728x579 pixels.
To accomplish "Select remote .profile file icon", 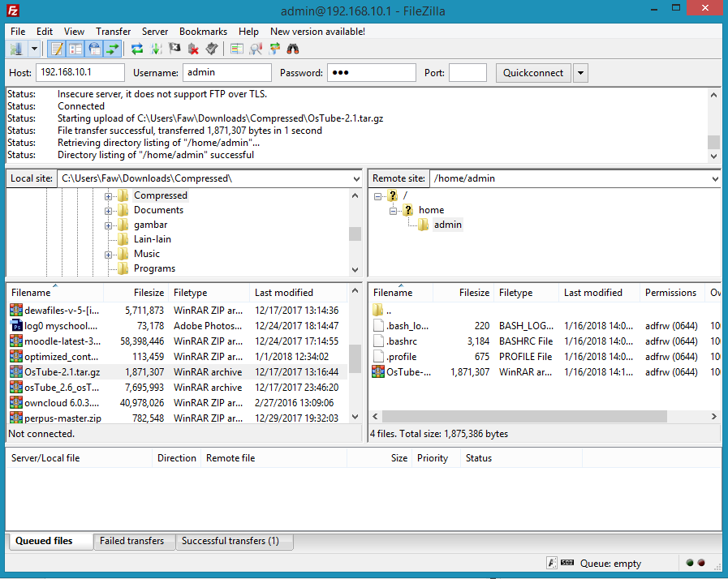I will (378, 357).
